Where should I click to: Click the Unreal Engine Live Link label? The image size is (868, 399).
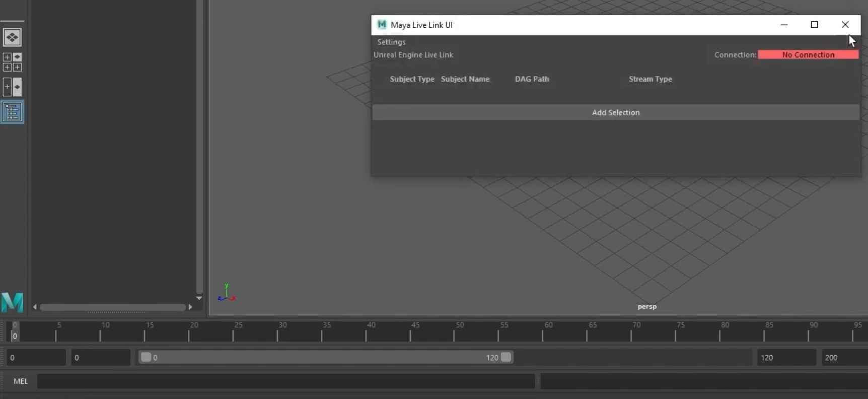[x=413, y=55]
